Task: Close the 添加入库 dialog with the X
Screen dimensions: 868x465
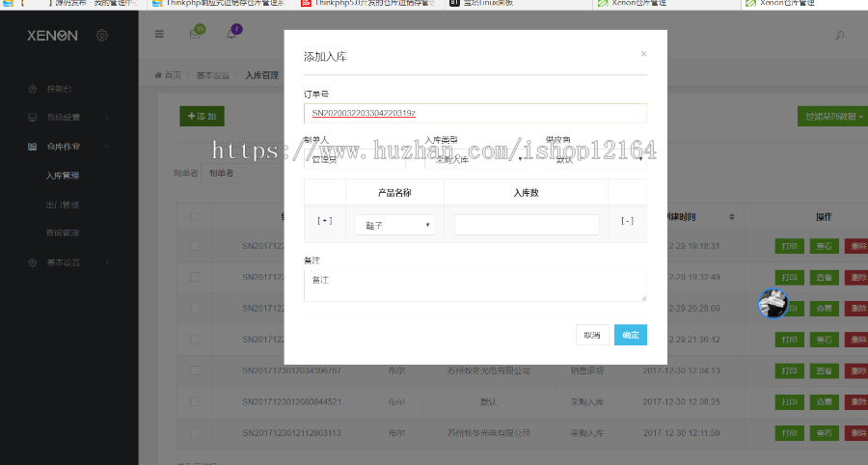Action: [643, 54]
